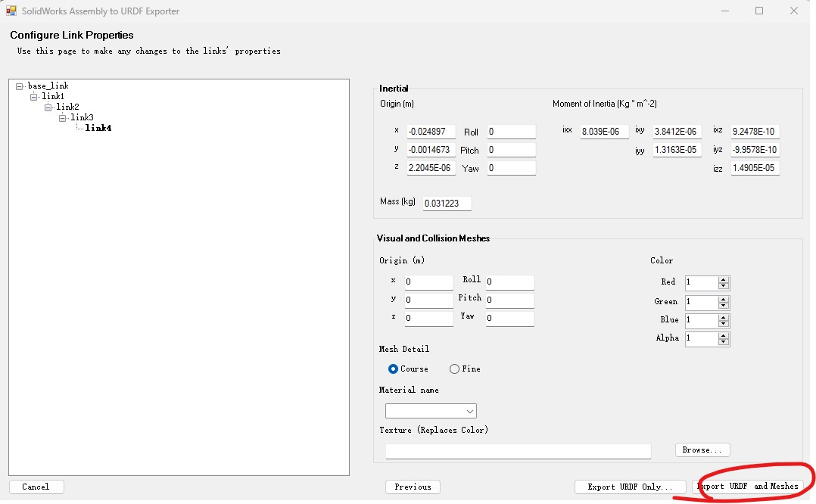Select link3 in the link tree

82,117
